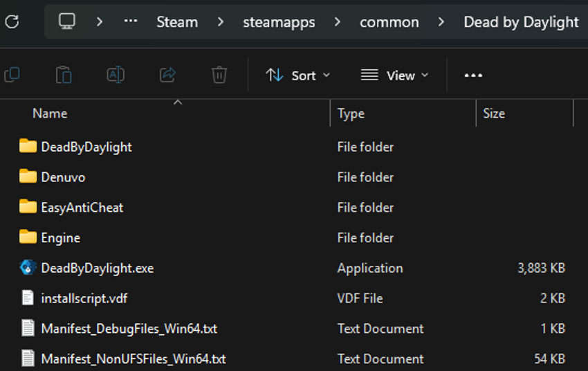Image resolution: width=588 pixels, height=371 pixels.
Task: Open the View dropdown
Action: [x=394, y=75]
